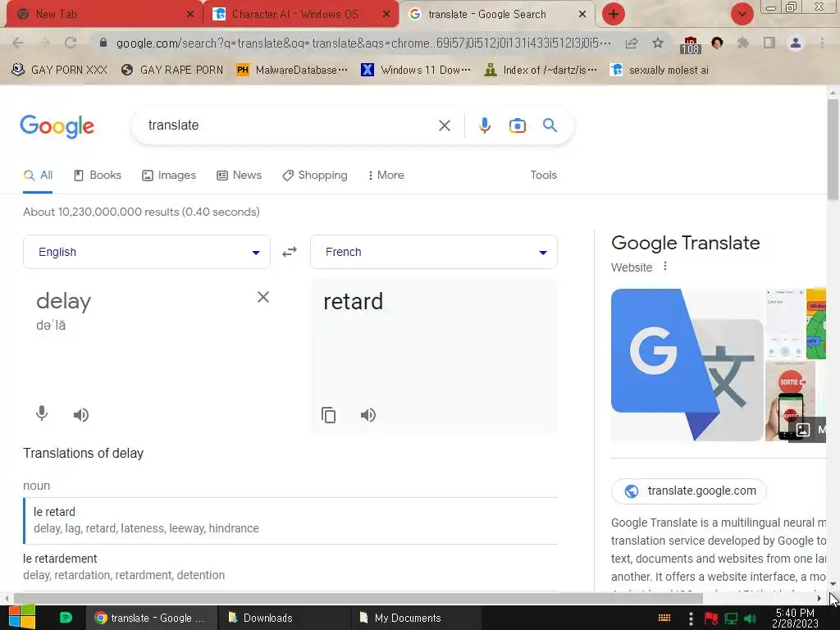Listen to French translation audio
This screenshot has height=630, width=840.
pos(368,414)
